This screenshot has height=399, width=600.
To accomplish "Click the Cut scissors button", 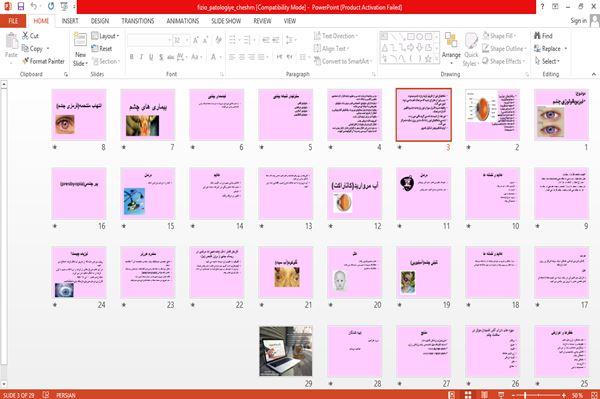I will [30, 36].
